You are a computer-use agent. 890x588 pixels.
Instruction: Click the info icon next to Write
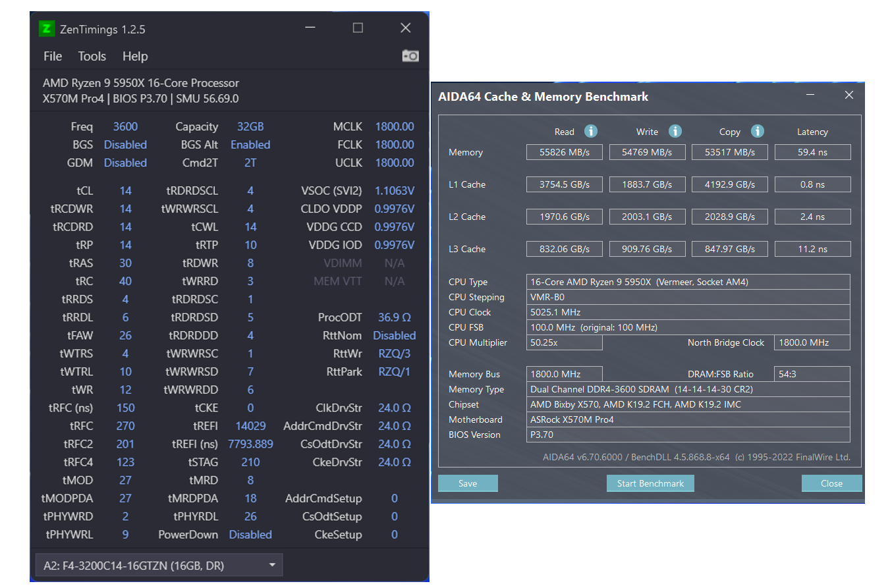(x=675, y=131)
